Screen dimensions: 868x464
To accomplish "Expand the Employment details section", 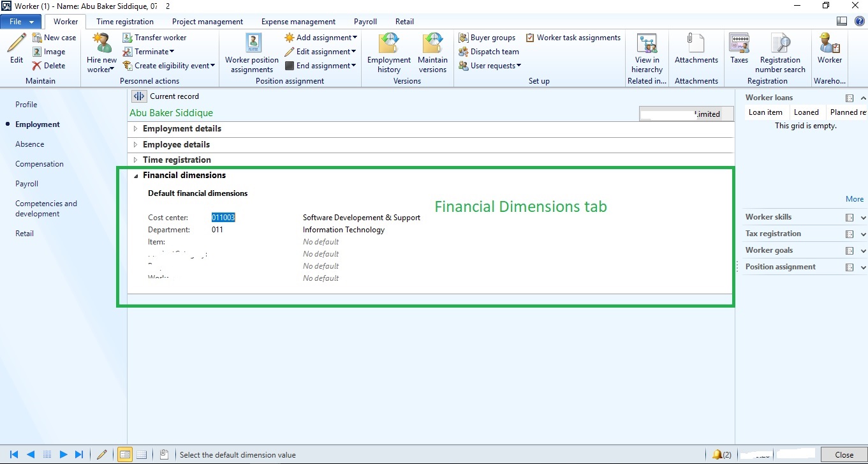I will point(182,128).
